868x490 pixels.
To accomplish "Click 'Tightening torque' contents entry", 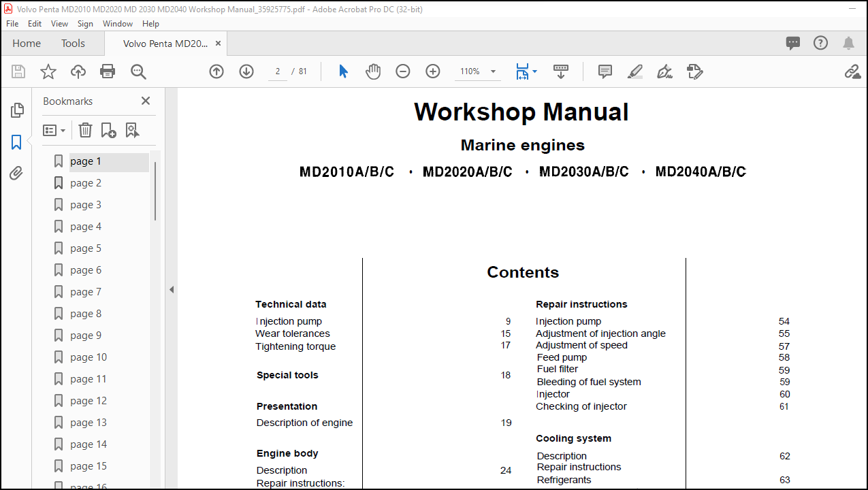I will [295, 346].
